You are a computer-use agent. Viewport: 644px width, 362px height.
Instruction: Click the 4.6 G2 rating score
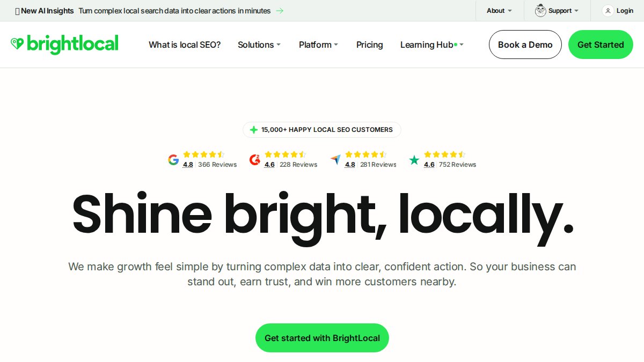tap(269, 165)
